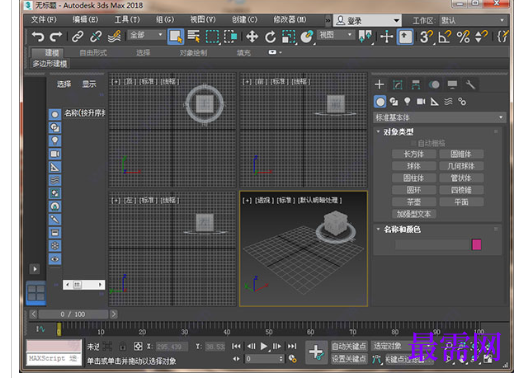Collapse the 名称和颜色 rollout

(x=402, y=229)
